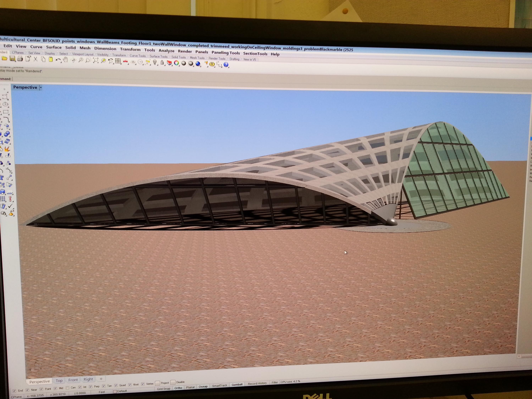Click the padlock Lock objects icon
The height and width of the screenshot is (399, 532).
coord(162,63)
